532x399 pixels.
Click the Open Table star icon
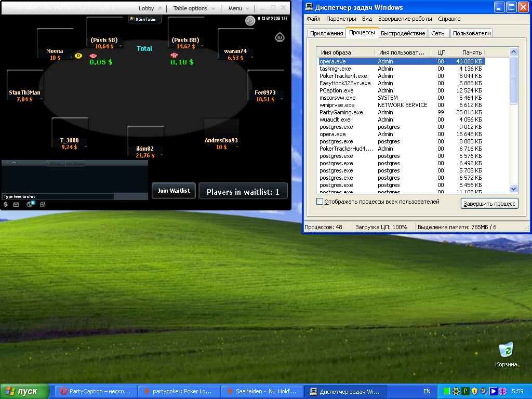tap(132, 19)
